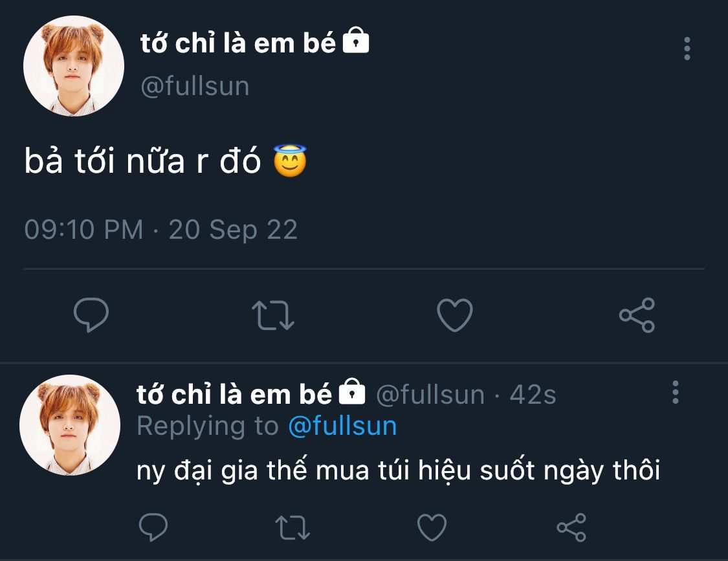Retweet the 42s reply tweet

(292, 527)
